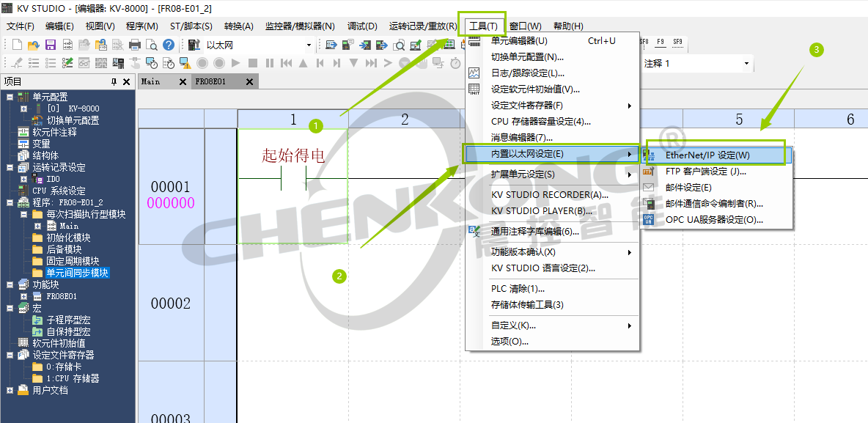The width and height of the screenshot is (868, 423).
Task: Click the Save floppy disk icon
Action: click(51, 45)
